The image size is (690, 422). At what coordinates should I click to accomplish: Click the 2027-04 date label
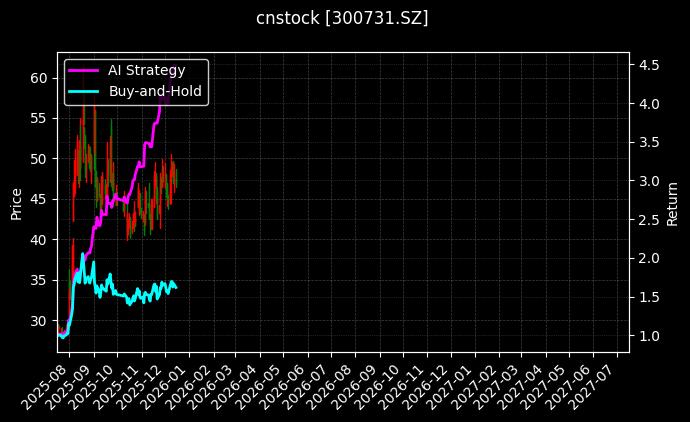point(522,386)
